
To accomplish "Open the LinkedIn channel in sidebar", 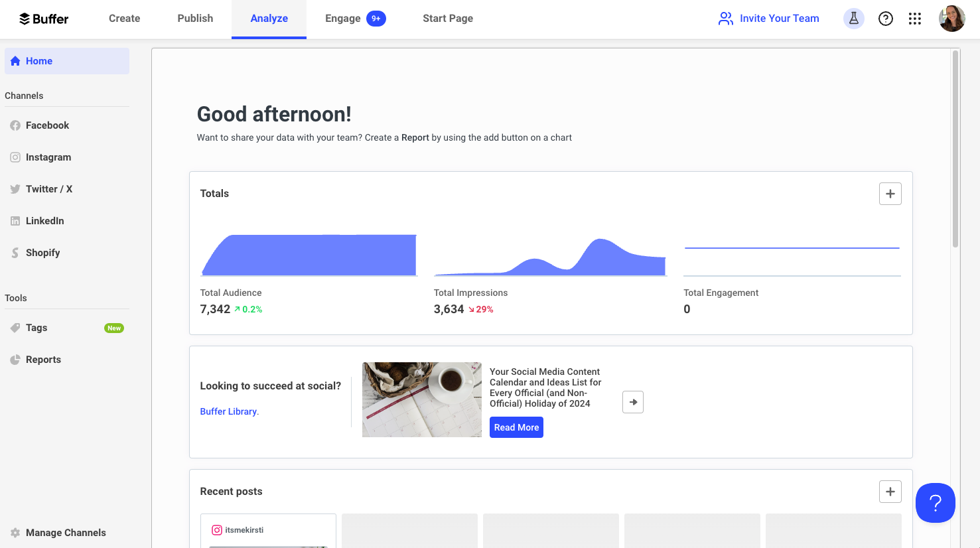I will coord(44,221).
